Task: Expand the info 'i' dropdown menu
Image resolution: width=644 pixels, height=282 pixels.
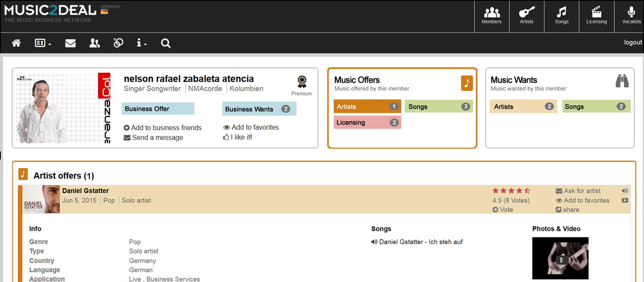Action: (x=141, y=43)
